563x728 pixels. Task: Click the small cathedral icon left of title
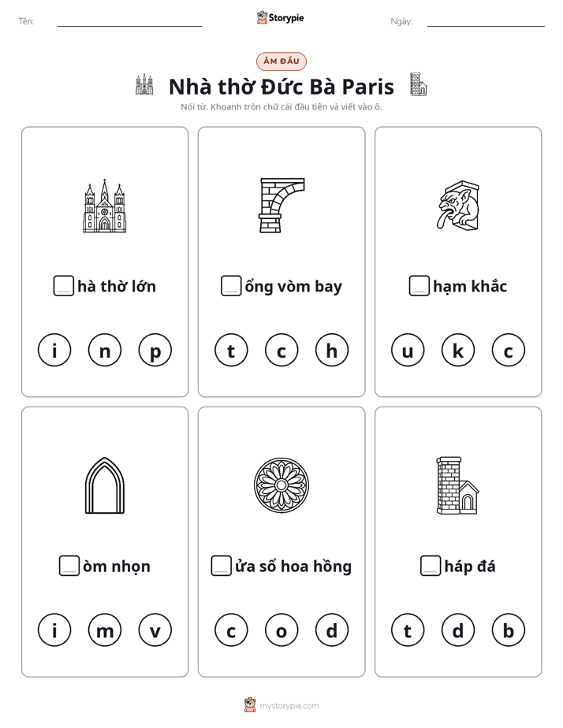point(144,84)
